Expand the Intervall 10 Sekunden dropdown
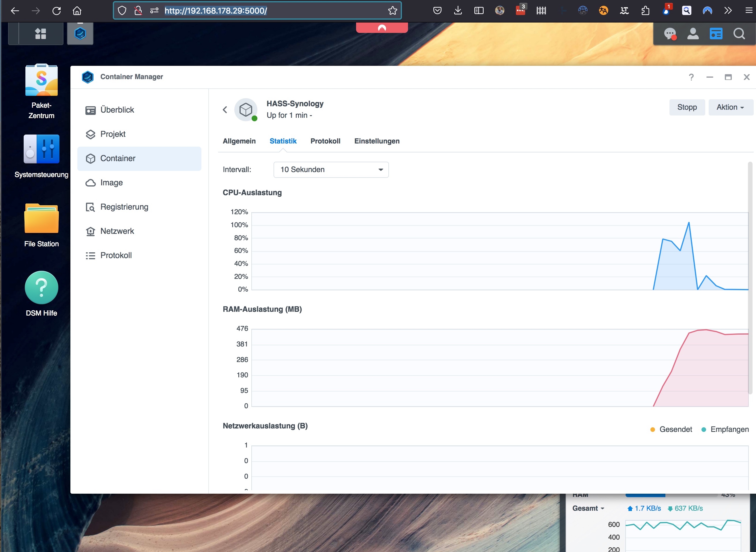This screenshot has width=756, height=552. (331, 169)
